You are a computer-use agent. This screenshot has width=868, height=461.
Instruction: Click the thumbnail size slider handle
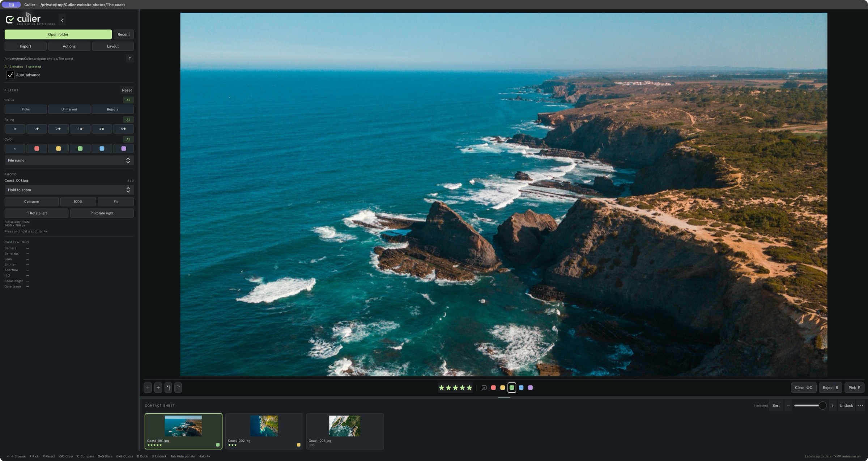tap(822, 406)
